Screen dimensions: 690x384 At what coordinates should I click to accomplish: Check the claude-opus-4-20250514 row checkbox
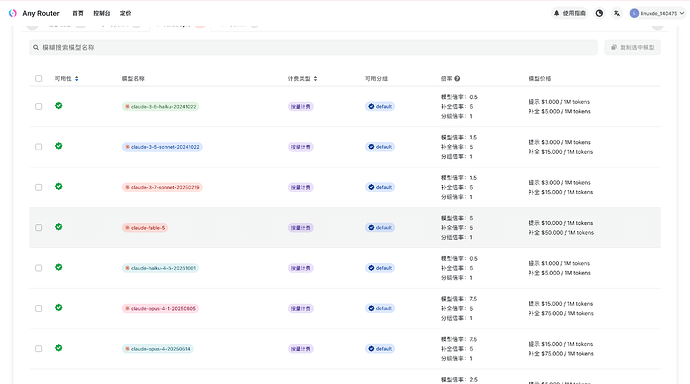coord(39,348)
